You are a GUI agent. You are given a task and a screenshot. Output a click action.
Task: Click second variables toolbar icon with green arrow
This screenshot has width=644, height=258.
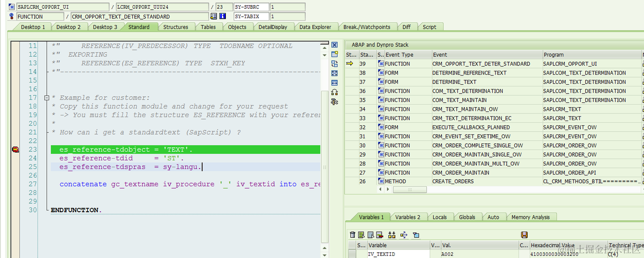(x=362, y=235)
